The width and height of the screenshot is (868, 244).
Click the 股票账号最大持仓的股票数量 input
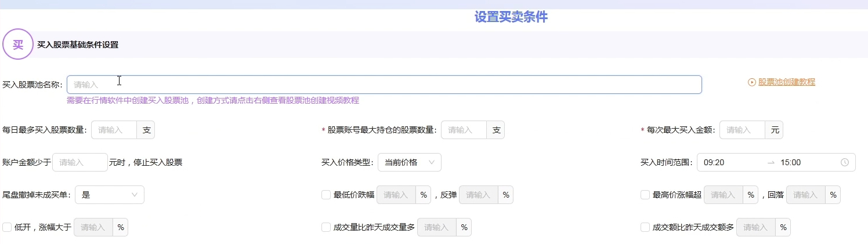[464, 130]
